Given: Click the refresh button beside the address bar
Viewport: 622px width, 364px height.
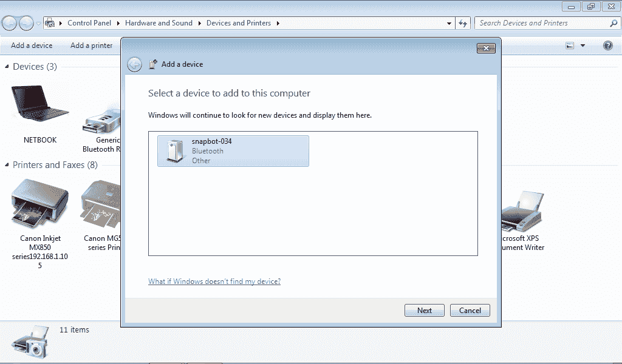Looking at the screenshot, I should pos(463,23).
